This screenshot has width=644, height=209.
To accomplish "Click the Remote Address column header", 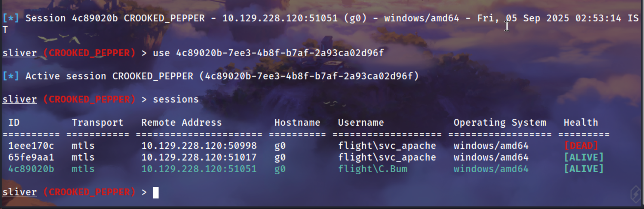I will tap(181, 123).
